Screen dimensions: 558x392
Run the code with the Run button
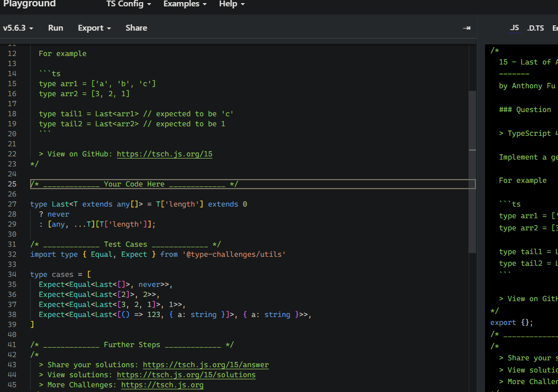(56, 28)
